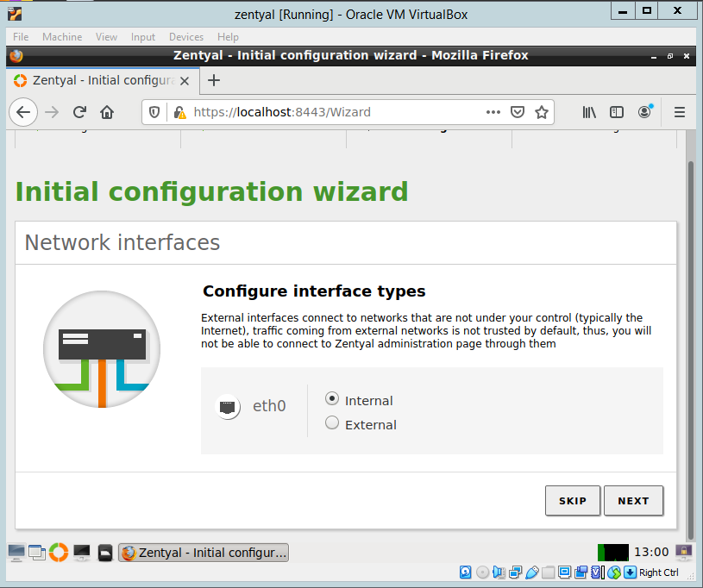The height and width of the screenshot is (588, 703).
Task: Reload the current Firefox page
Action: 79,112
